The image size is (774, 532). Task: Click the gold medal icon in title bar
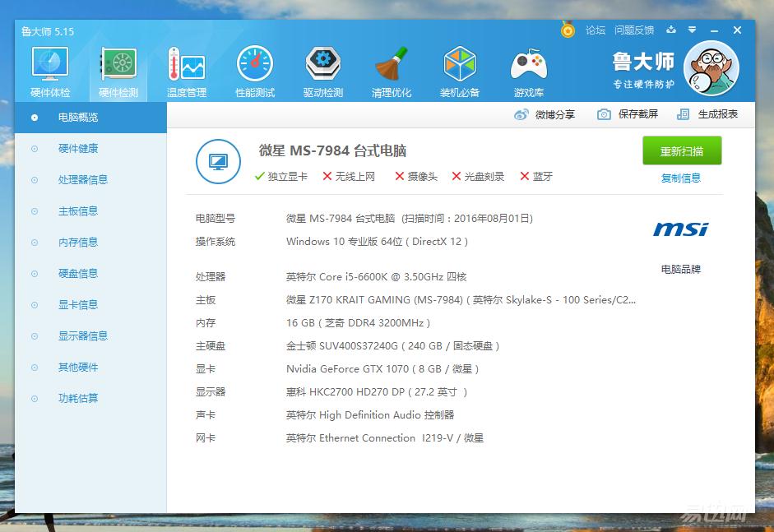tap(568, 30)
